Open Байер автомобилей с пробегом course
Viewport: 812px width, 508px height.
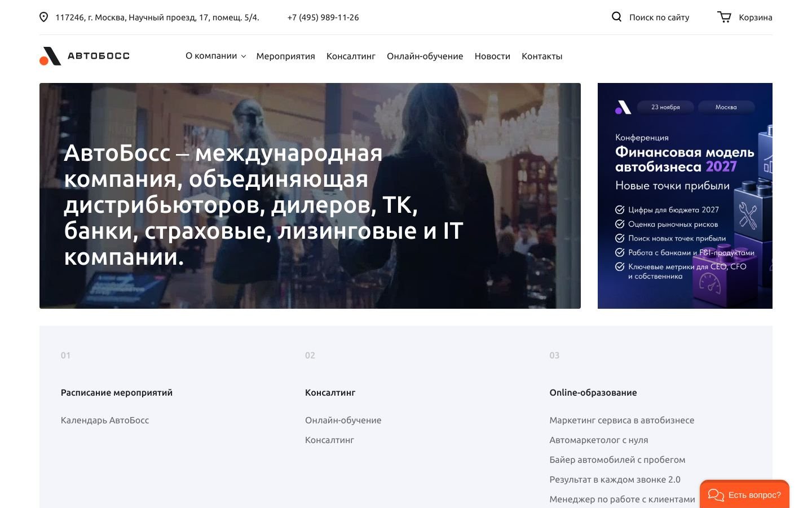pyautogui.click(x=617, y=459)
